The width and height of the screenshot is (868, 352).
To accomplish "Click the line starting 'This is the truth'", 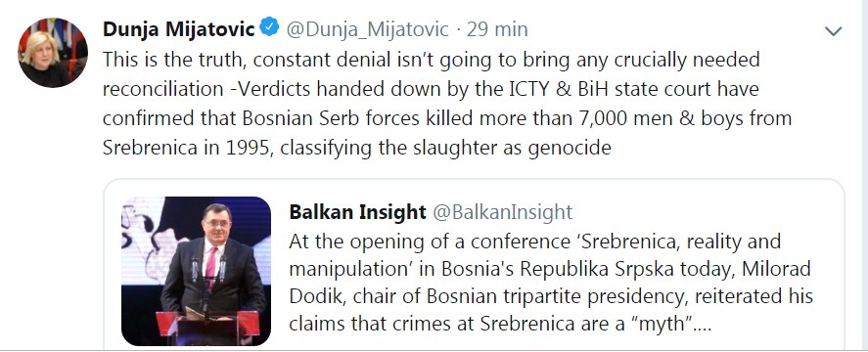I will tap(432, 61).
